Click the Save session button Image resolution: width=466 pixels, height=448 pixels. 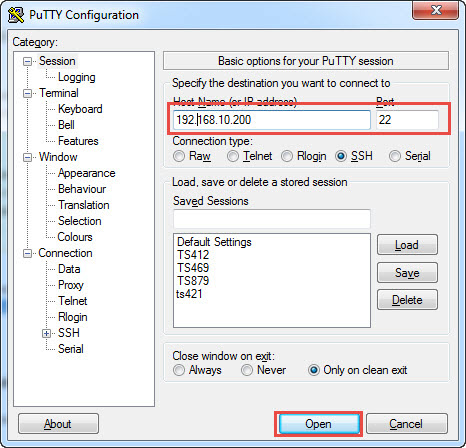[x=407, y=273]
